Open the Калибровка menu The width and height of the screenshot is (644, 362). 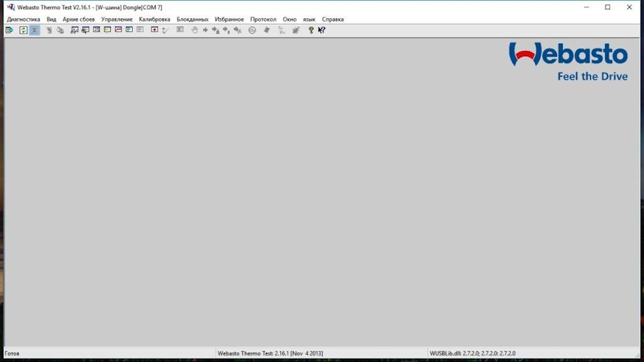coord(154,19)
